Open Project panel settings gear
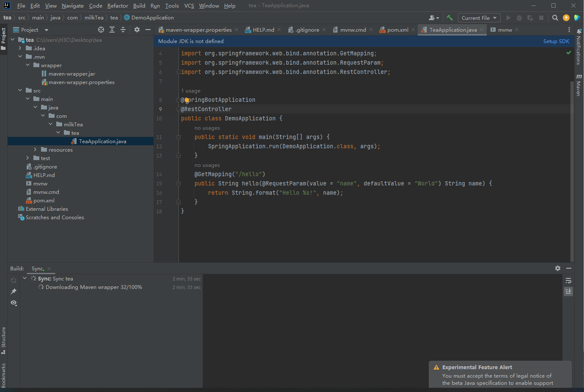Viewport: 584px width, 392px height. 137,30
